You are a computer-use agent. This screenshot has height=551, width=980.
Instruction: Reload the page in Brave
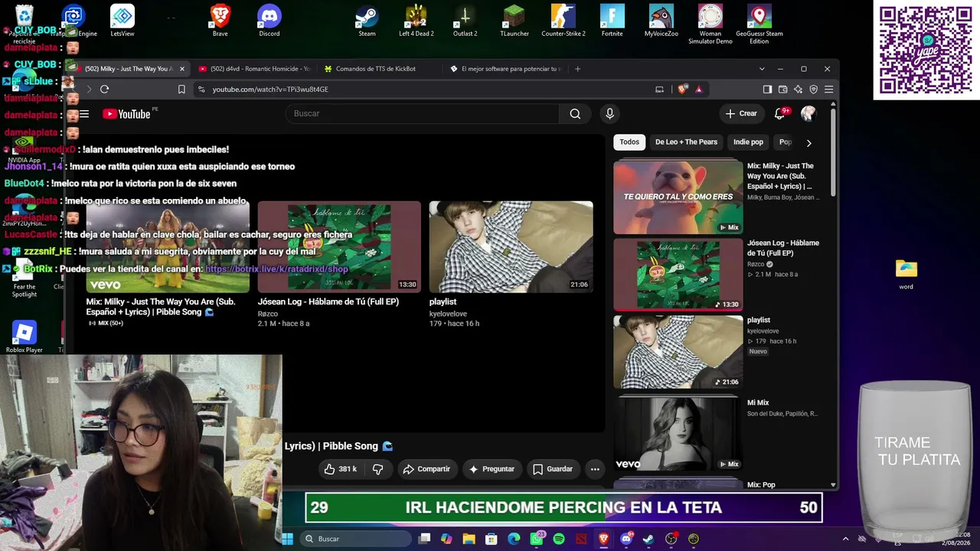click(104, 90)
